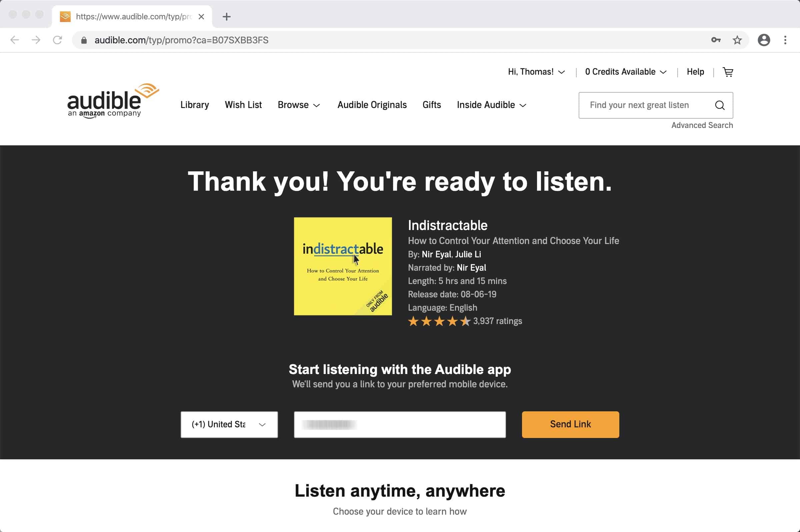This screenshot has width=800, height=532.
Task: Bookmark this page with star icon
Action: [x=737, y=40]
